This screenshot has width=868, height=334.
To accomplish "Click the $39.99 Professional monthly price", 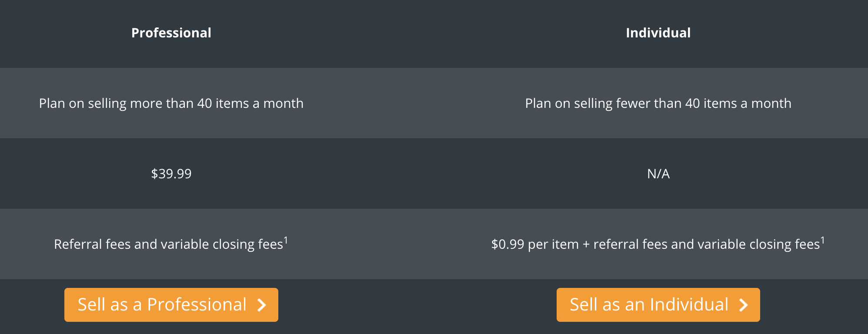I will [x=171, y=174].
